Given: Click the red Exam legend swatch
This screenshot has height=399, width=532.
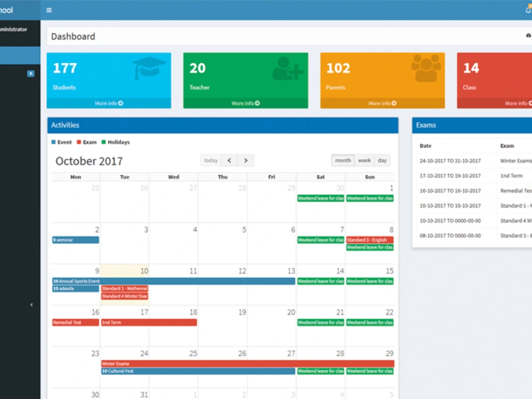Looking at the screenshot, I should pos(79,142).
